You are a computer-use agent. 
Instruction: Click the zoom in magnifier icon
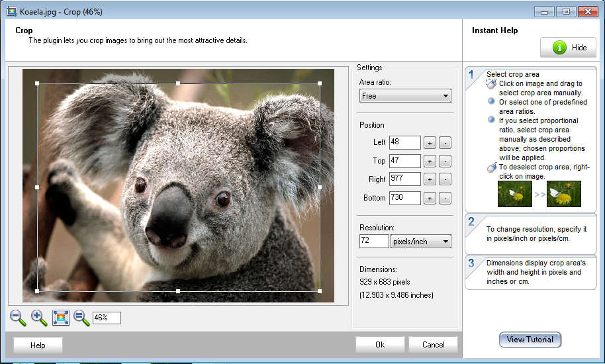tap(39, 318)
